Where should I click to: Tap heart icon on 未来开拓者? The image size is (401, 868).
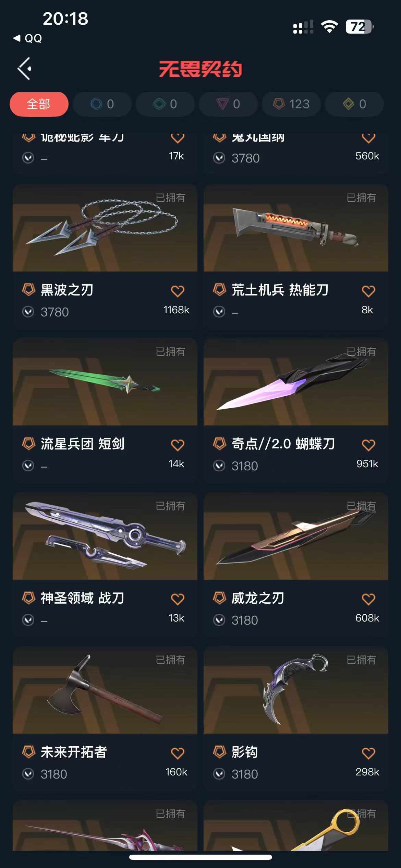tap(178, 753)
